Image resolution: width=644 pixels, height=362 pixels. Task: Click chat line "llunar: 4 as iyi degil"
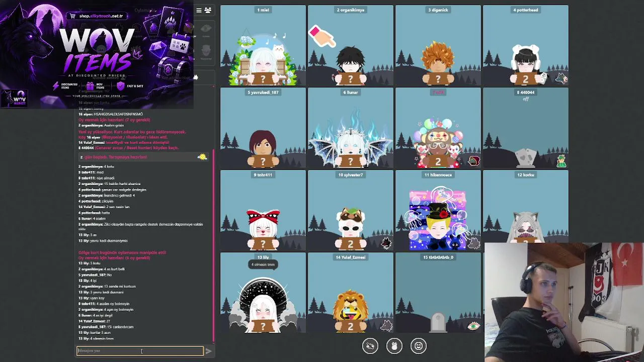pos(96,315)
